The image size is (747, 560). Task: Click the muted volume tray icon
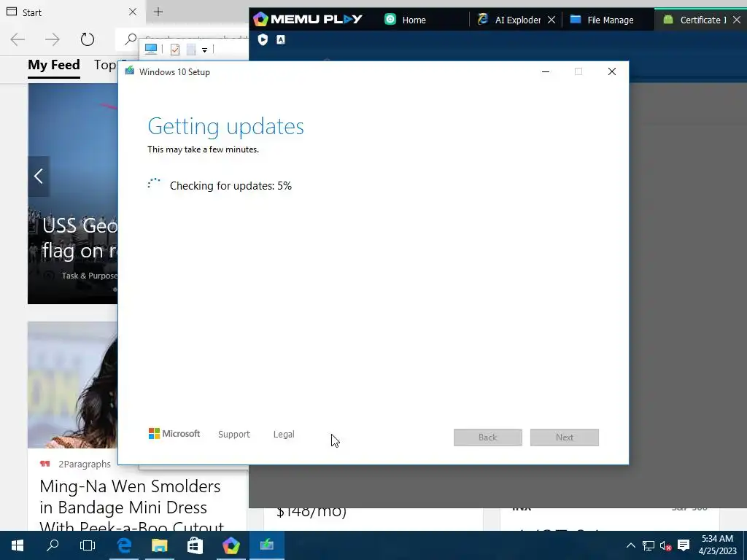pos(665,545)
